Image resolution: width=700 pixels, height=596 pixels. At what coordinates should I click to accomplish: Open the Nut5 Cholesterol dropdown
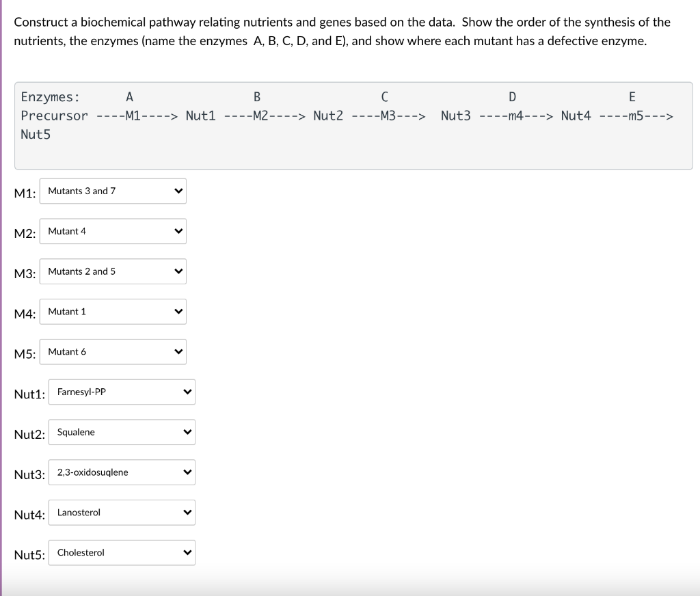click(122, 552)
